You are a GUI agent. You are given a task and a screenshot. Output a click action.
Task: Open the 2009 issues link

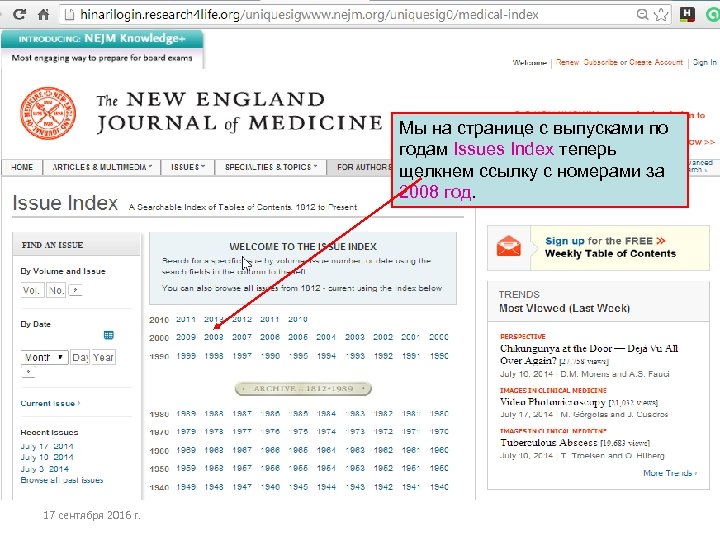coord(186,337)
